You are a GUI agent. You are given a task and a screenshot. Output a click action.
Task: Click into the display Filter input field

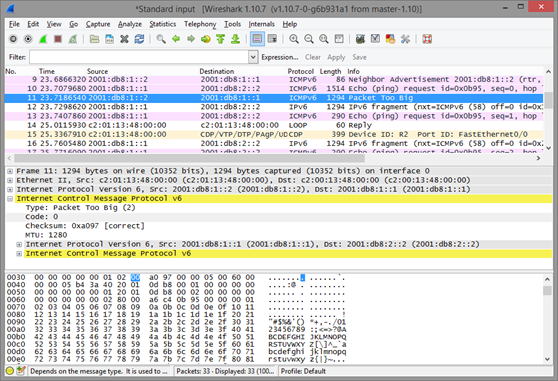pyautogui.click(x=139, y=57)
